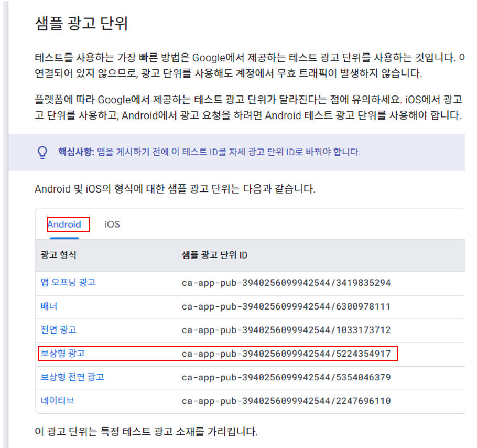Select the Android tab

tap(64, 225)
